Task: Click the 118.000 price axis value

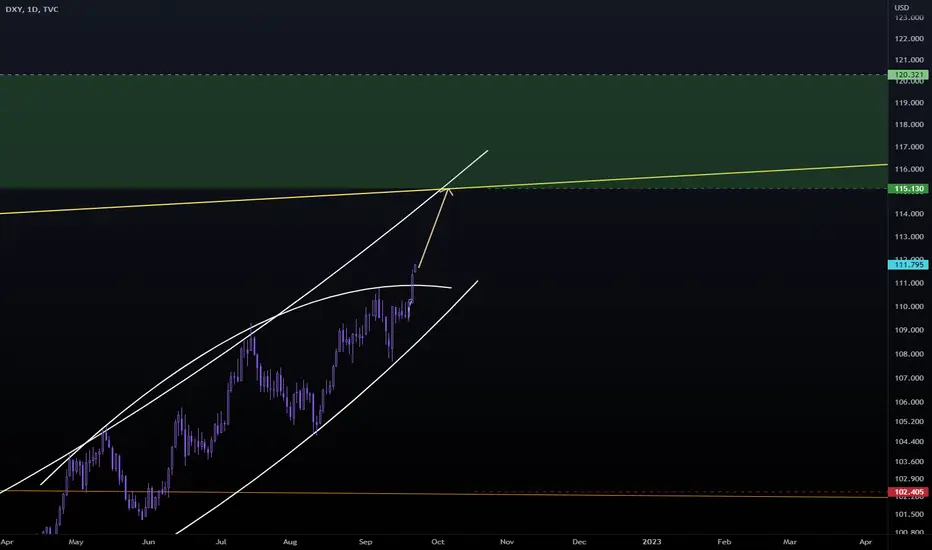Action: click(x=909, y=124)
